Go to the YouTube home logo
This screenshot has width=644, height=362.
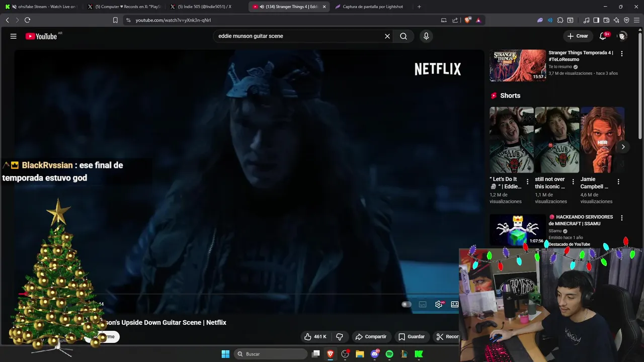(x=41, y=36)
